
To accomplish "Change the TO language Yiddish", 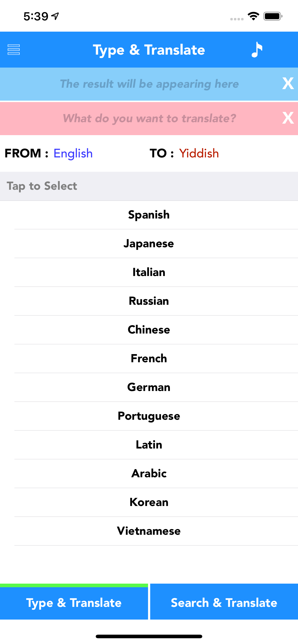I will click(199, 153).
